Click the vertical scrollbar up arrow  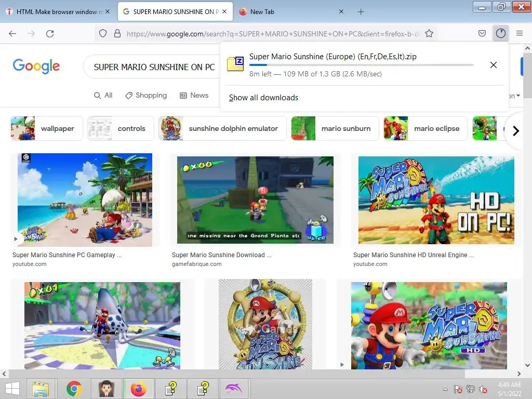coord(528,48)
